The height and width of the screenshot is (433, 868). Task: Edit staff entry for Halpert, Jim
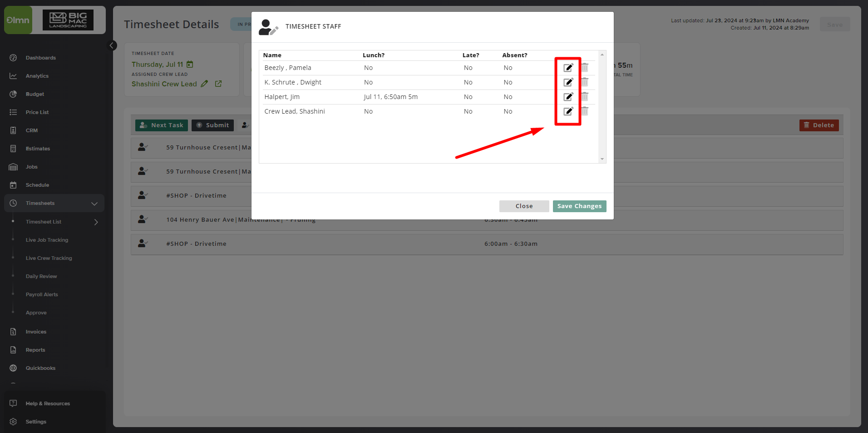(568, 97)
